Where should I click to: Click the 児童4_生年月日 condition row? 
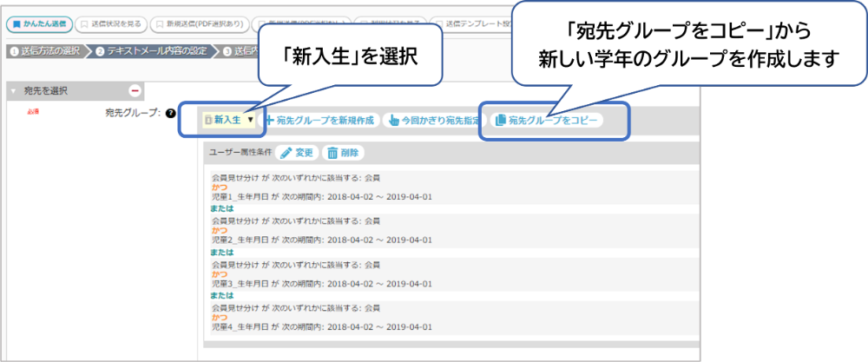[321, 327]
